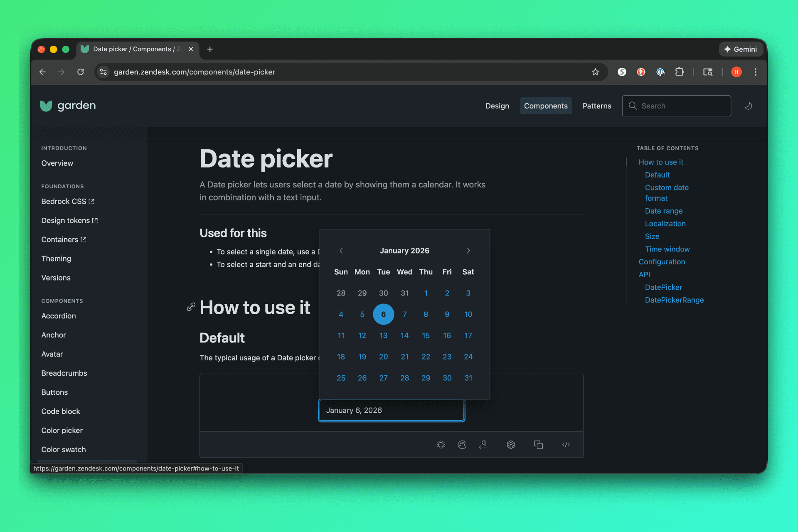Image resolution: width=798 pixels, height=532 pixels.
Task: Show the code view brackets icon
Action: click(566, 445)
